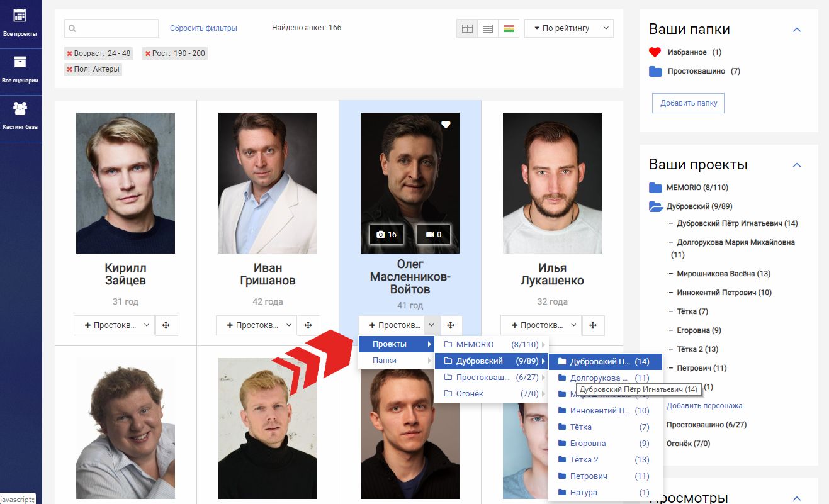
Task: Select Папки in the dropdown menu
Action: point(397,361)
